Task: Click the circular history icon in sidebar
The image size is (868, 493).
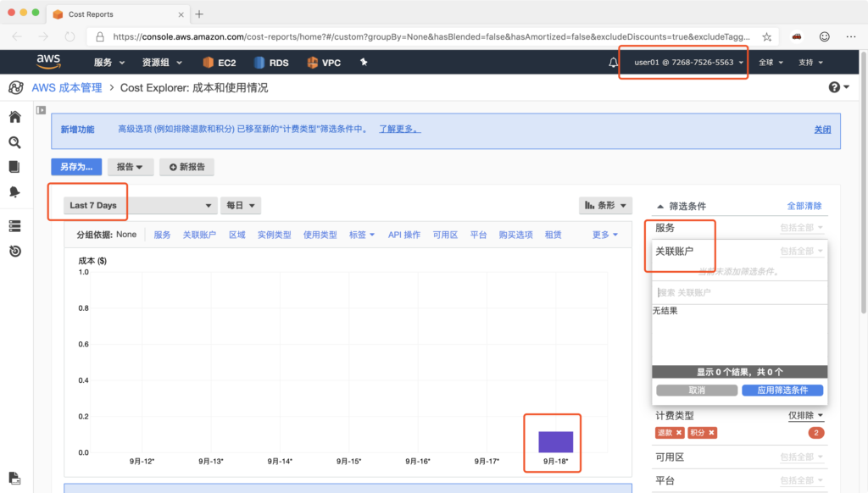Action: point(15,252)
